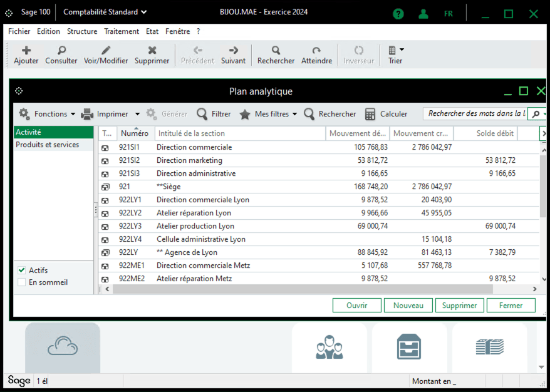This screenshot has width=550, height=392.
Task: Click the Rechercher icon in main toolbar
Action: [x=276, y=51]
